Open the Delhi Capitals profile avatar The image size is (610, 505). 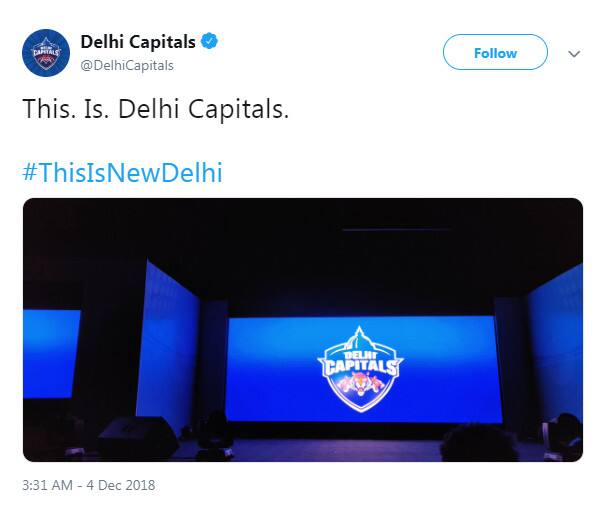(x=46, y=53)
